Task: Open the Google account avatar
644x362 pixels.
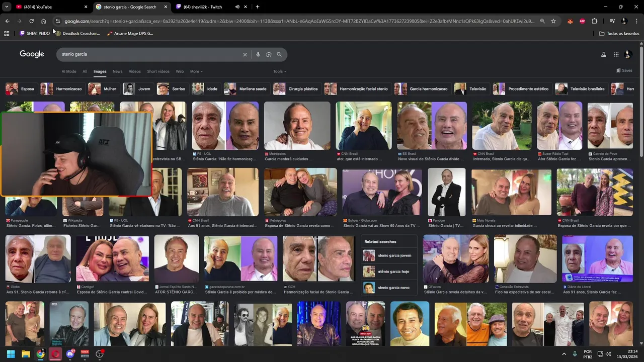Action: (x=628, y=54)
